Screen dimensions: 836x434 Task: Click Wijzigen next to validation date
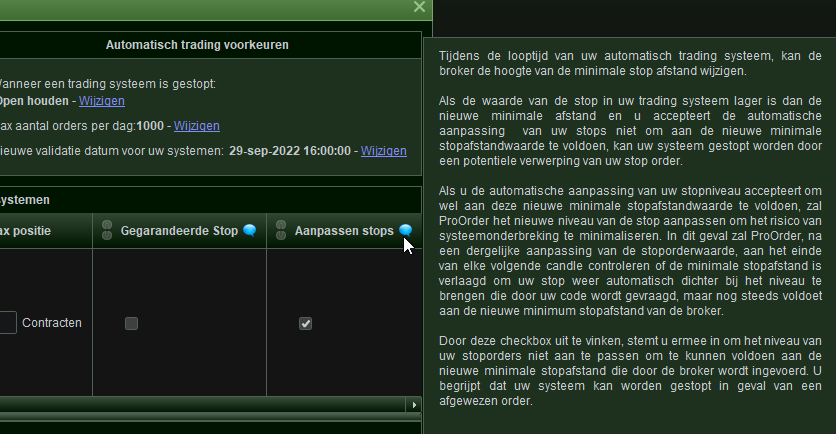(x=383, y=151)
